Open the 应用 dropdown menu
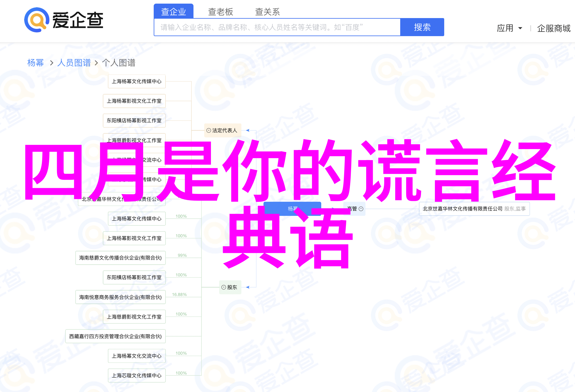 (x=509, y=28)
